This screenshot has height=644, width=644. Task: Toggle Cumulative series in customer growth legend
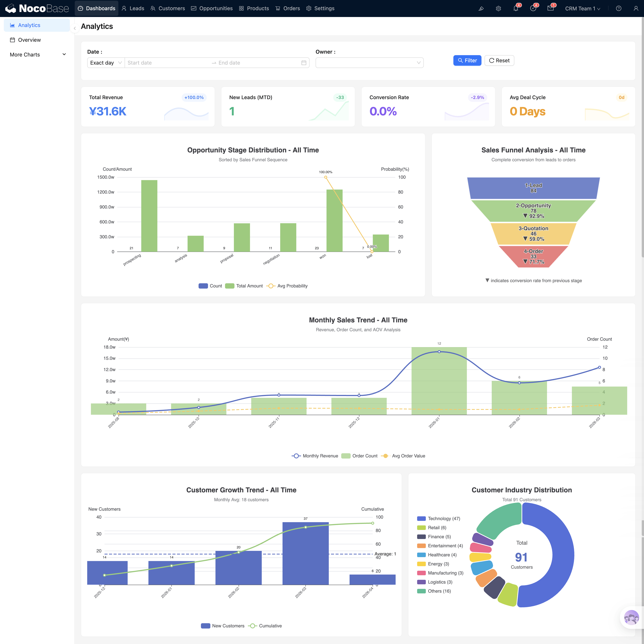click(x=265, y=626)
